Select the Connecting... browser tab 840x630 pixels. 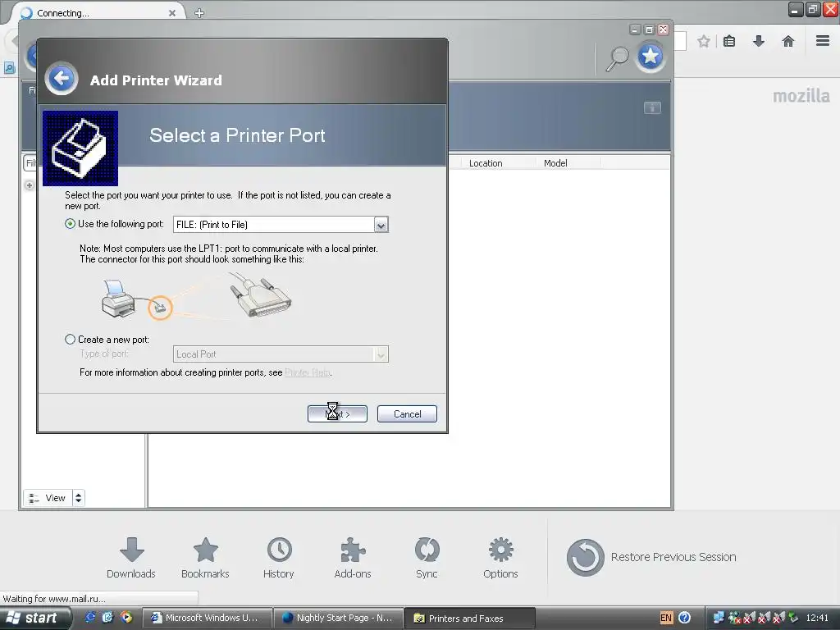pos(97,13)
